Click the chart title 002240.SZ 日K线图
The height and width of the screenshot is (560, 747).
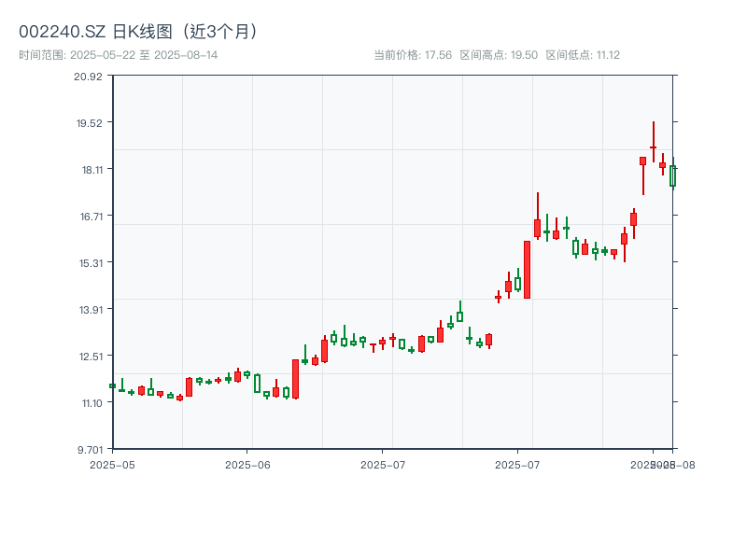coord(138,31)
